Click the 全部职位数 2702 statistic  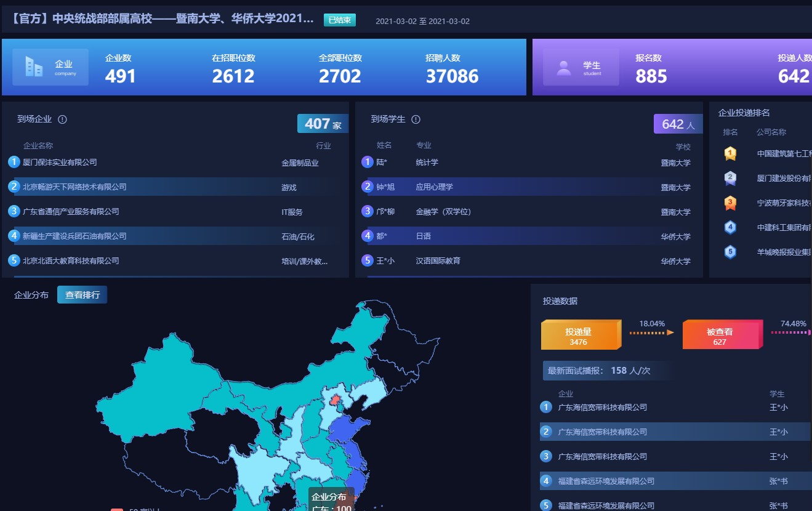[340, 68]
